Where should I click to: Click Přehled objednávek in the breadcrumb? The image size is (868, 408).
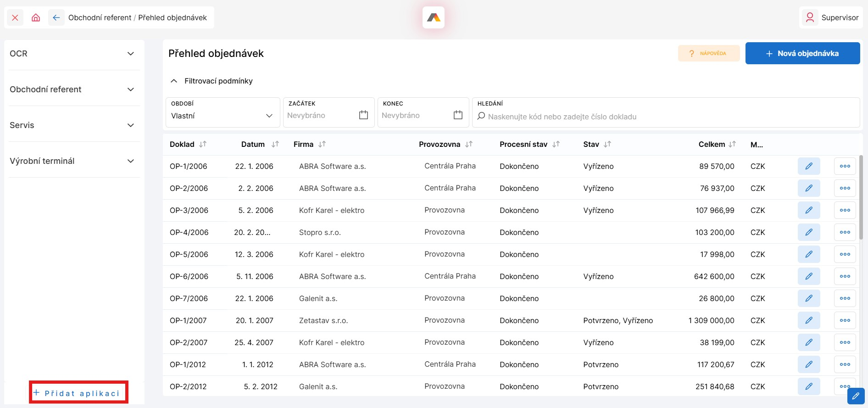(x=172, y=18)
